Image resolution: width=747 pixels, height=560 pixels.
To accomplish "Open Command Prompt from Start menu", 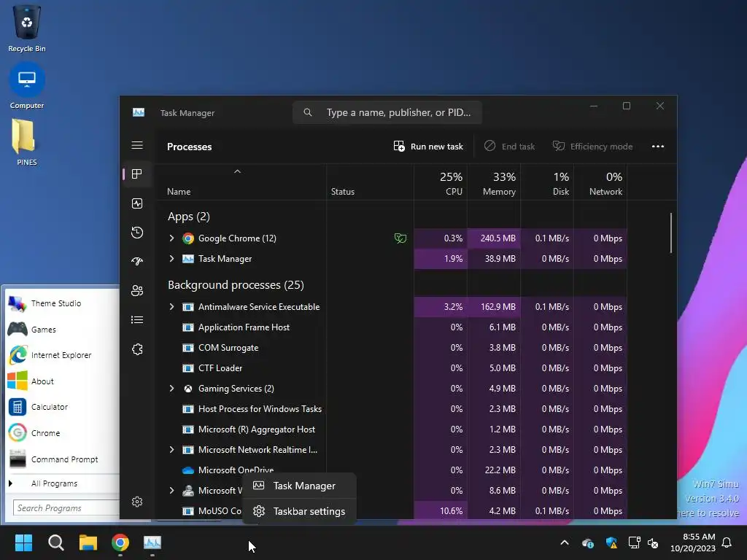I will 65,459.
